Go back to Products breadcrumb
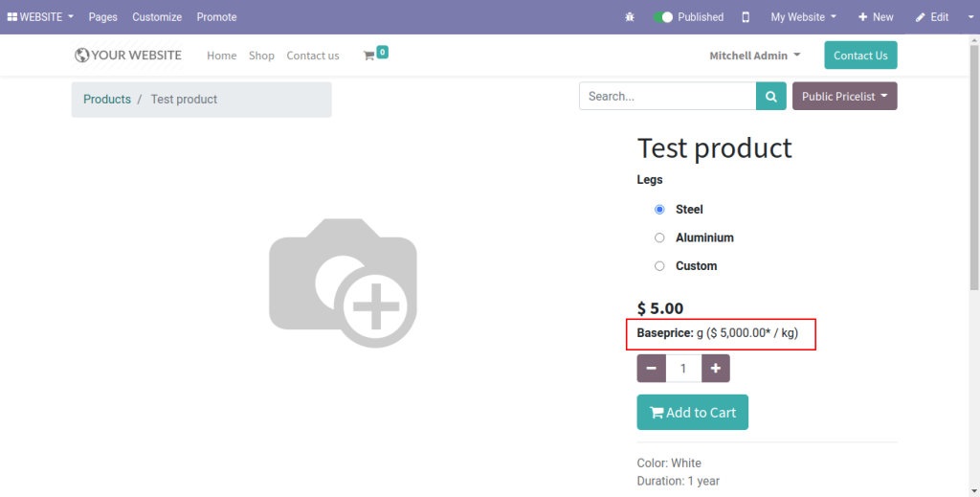 (x=107, y=100)
